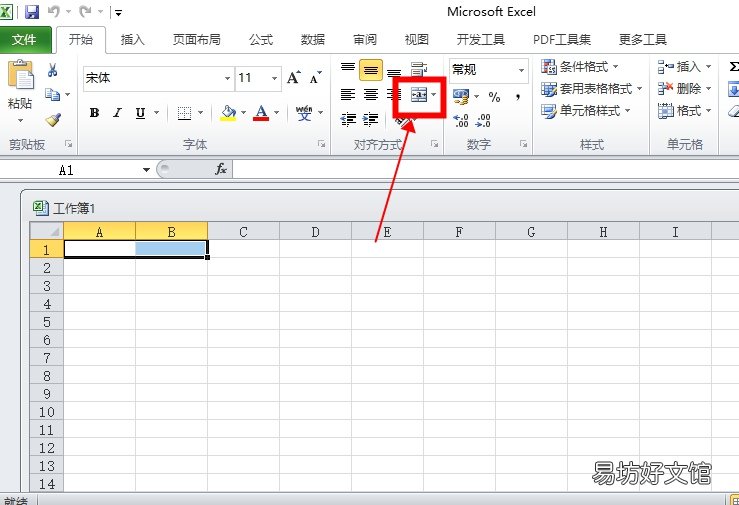Image resolution: width=739 pixels, height=505 pixels.
Task: Expand the font color arrow
Action: pos(277,113)
